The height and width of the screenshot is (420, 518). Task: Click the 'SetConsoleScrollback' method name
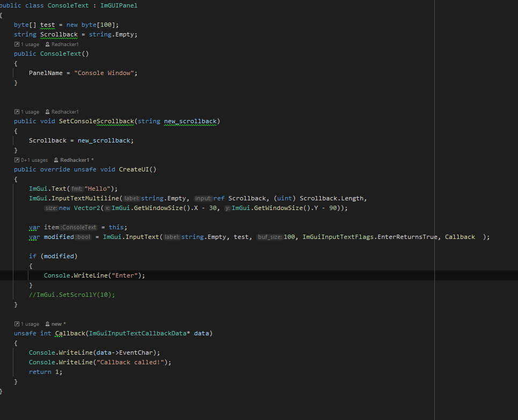point(97,121)
